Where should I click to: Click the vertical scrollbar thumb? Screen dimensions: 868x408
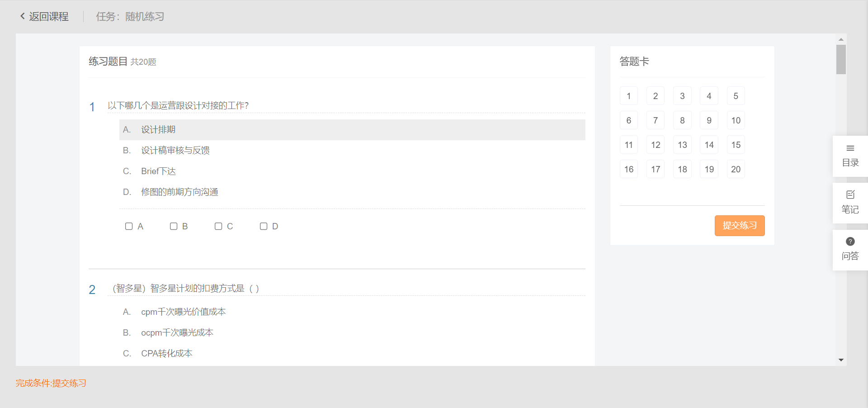[x=841, y=59]
